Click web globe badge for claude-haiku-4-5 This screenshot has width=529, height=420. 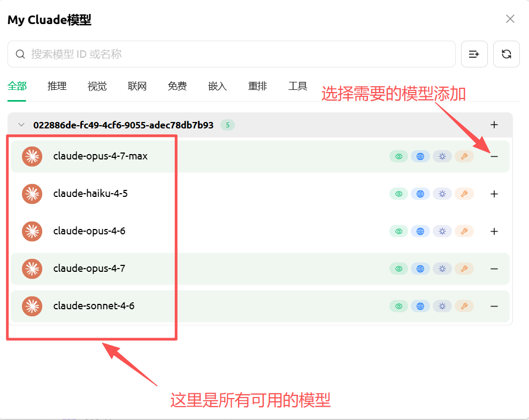point(420,194)
